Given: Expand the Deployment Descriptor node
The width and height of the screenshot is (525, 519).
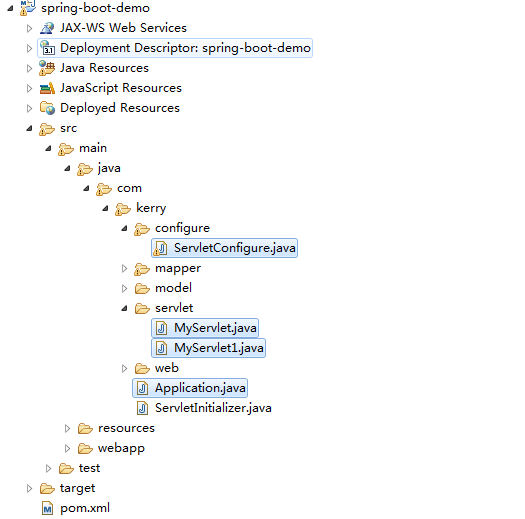Looking at the screenshot, I should click(x=29, y=49).
